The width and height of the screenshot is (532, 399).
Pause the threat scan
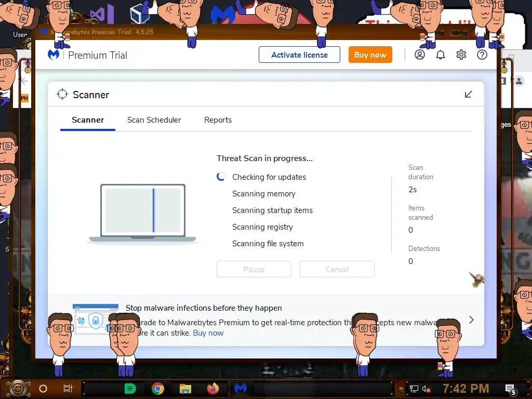(x=254, y=269)
